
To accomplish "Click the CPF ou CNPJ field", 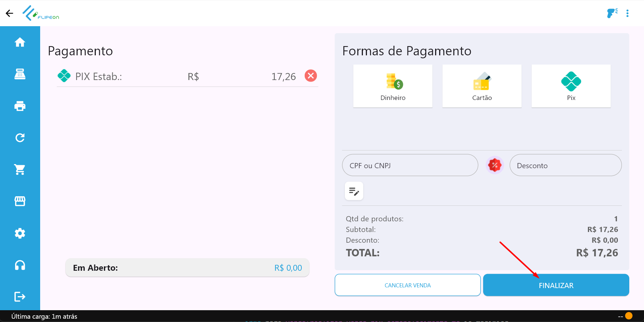I will [410, 165].
